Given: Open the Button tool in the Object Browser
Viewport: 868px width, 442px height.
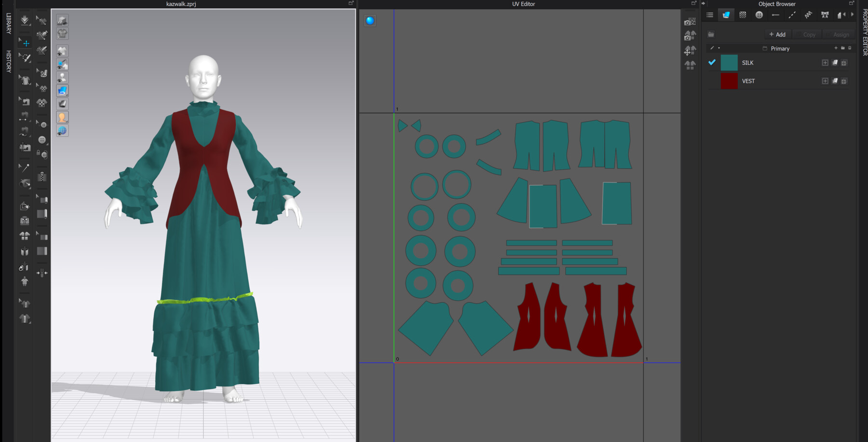Looking at the screenshot, I should point(759,15).
